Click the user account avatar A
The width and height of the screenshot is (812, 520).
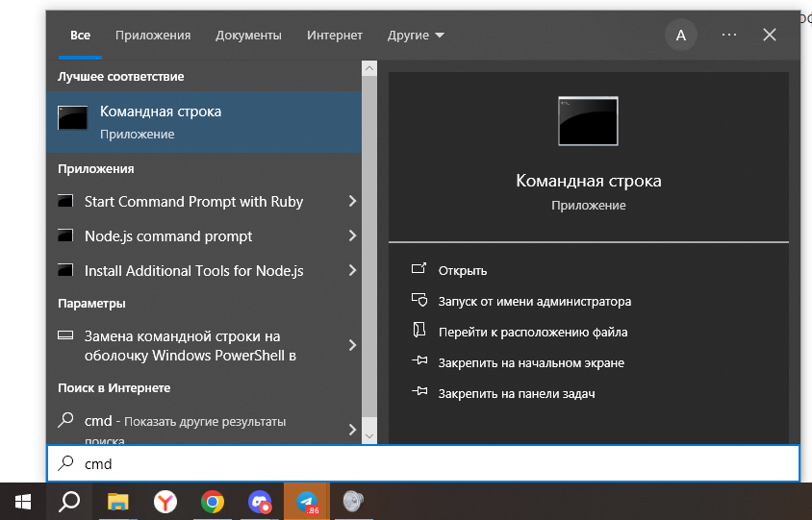(681, 36)
